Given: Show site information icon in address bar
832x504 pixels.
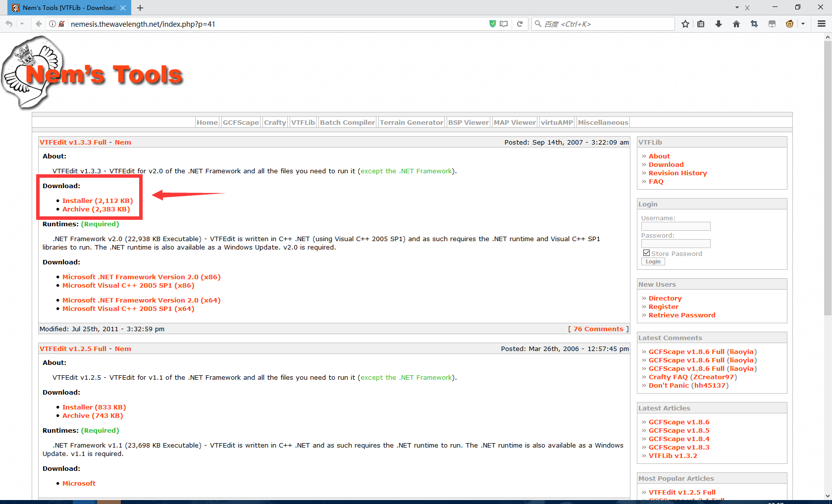Looking at the screenshot, I should [52, 24].
